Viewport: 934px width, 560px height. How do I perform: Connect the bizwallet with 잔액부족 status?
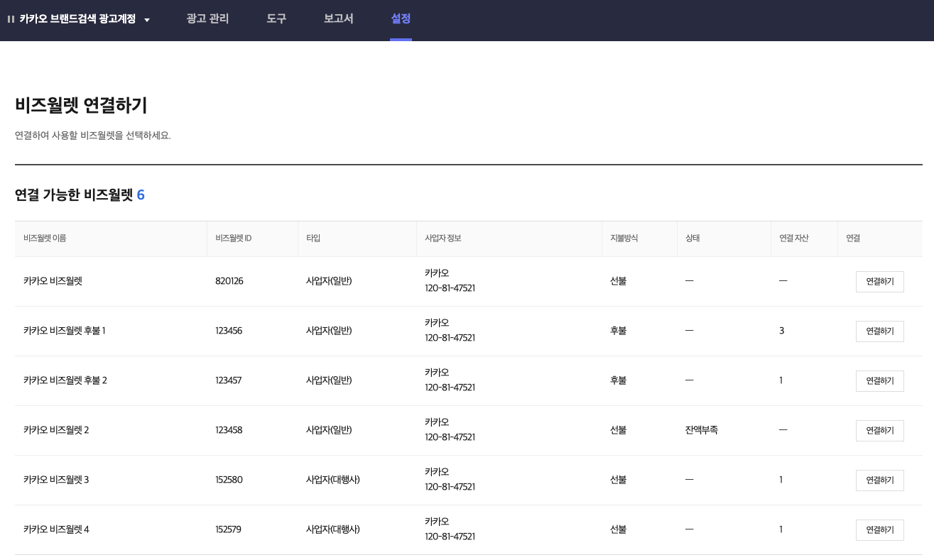[879, 431]
